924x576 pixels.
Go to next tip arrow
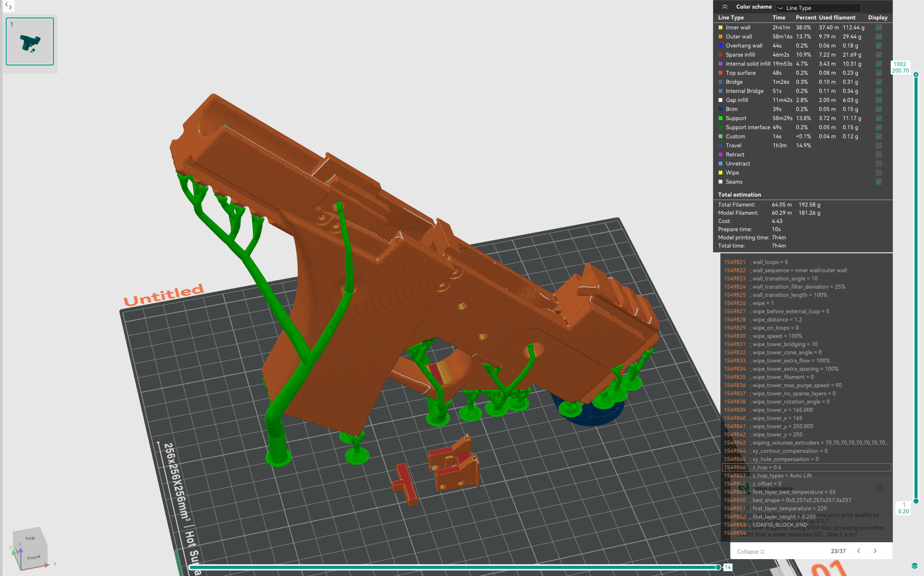pyautogui.click(x=875, y=551)
